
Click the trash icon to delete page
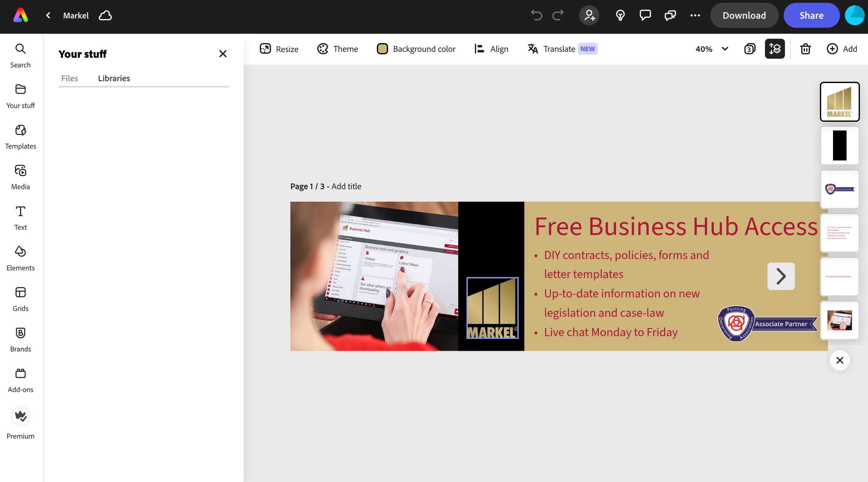tap(805, 49)
